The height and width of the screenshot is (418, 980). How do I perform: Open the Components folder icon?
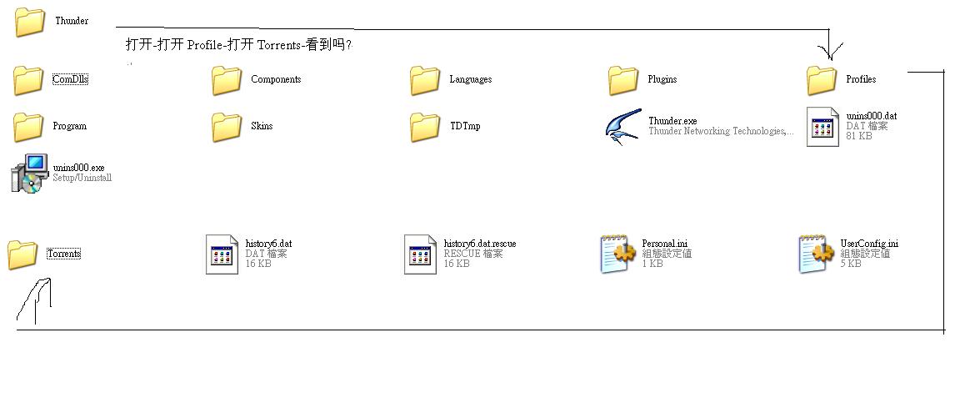pos(227,80)
